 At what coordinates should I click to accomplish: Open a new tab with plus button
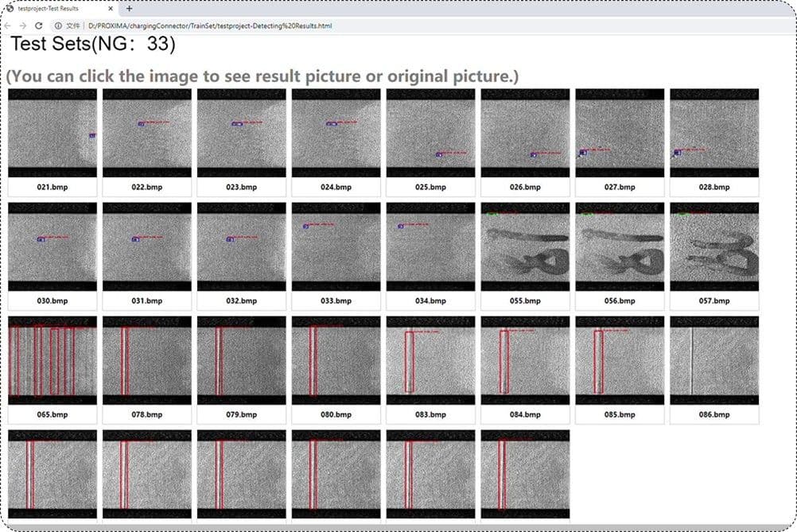point(130,9)
